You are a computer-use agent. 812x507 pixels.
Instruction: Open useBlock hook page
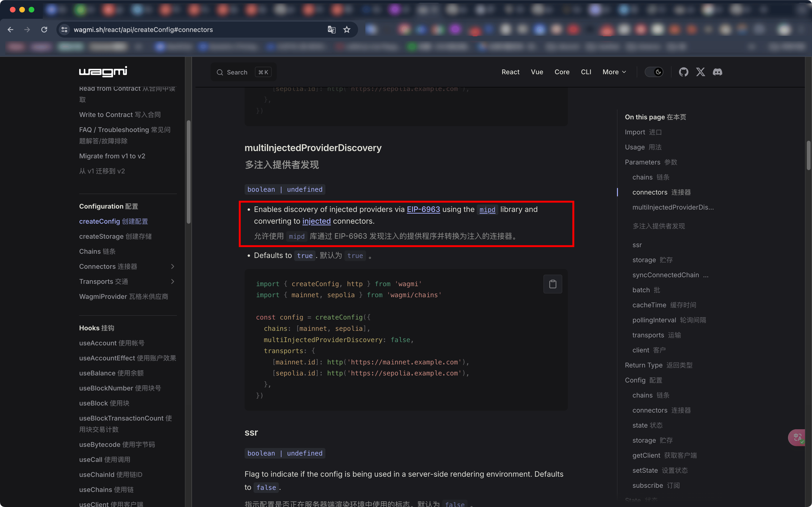pos(104,403)
